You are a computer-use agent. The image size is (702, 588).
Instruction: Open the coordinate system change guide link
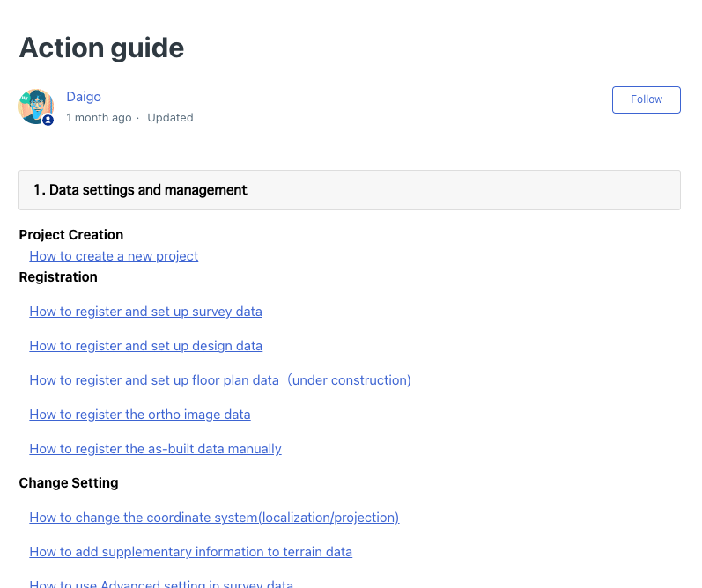[214, 518]
